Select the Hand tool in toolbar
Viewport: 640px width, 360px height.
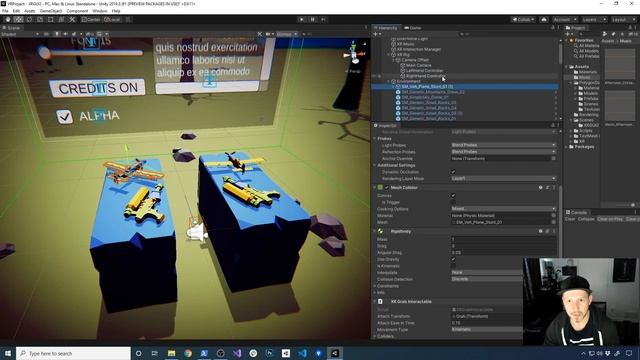(8, 20)
